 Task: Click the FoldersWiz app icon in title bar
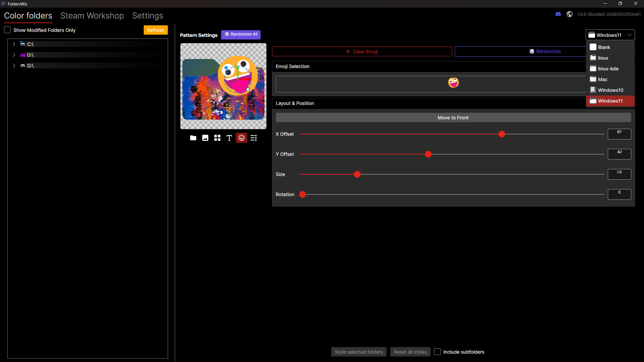(3, 4)
